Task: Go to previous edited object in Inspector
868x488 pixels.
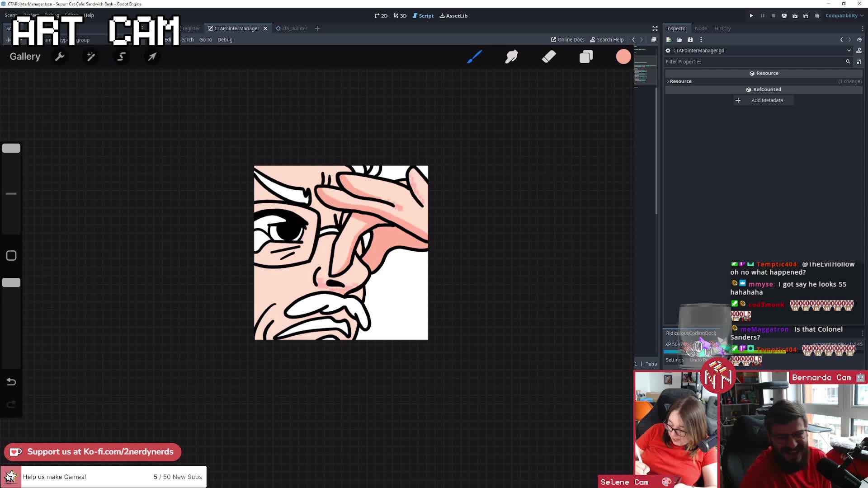Action: point(842,40)
